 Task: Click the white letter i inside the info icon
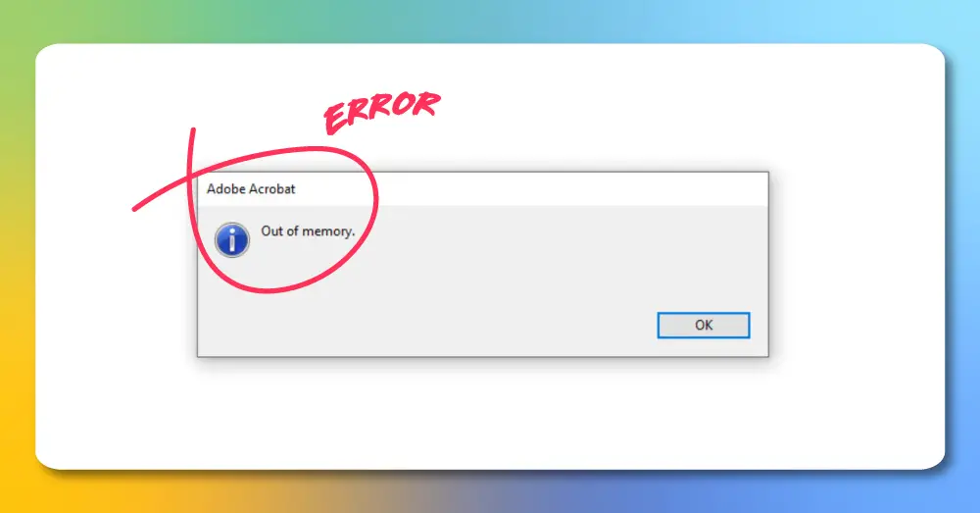pyautogui.click(x=232, y=239)
